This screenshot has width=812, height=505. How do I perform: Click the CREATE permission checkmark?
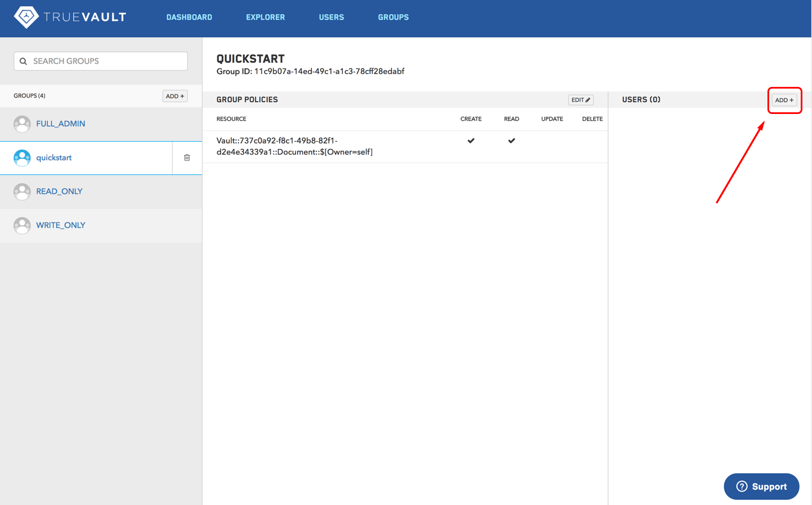click(x=471, y=140)
